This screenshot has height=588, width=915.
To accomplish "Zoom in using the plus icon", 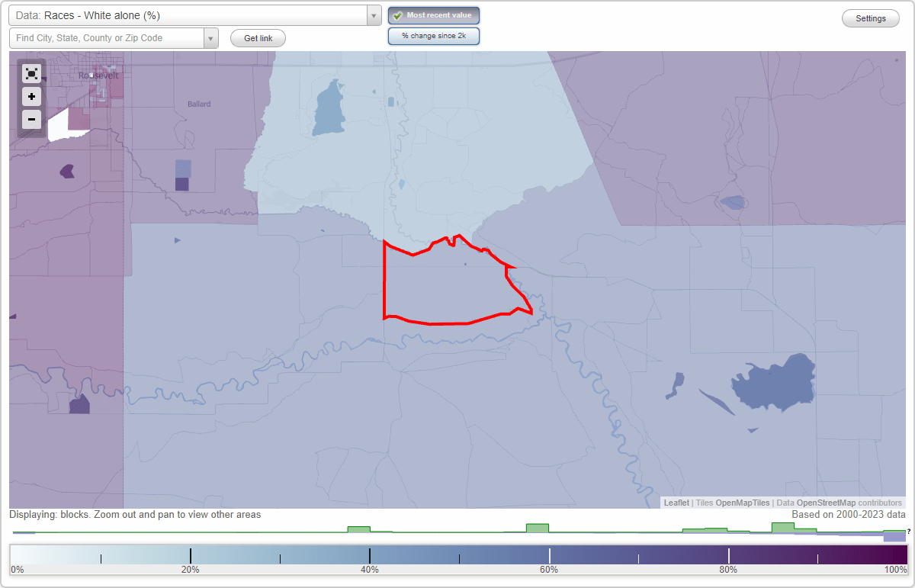I will 31,96.
